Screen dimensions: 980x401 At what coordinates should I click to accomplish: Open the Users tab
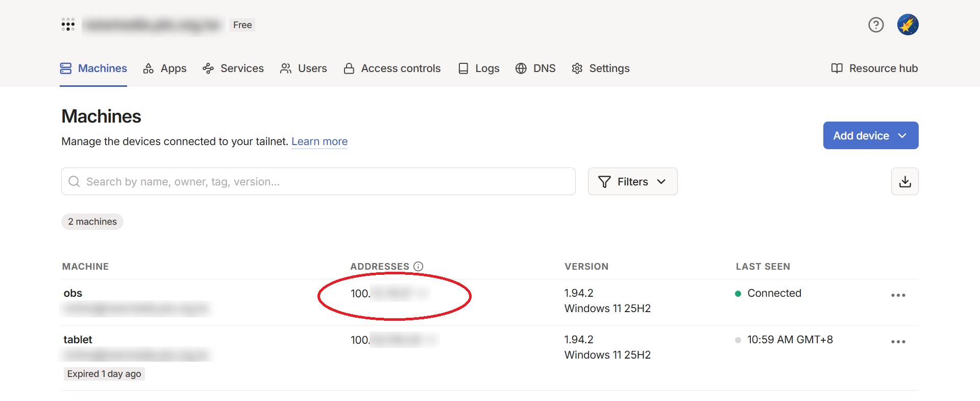tap(304, 68)
